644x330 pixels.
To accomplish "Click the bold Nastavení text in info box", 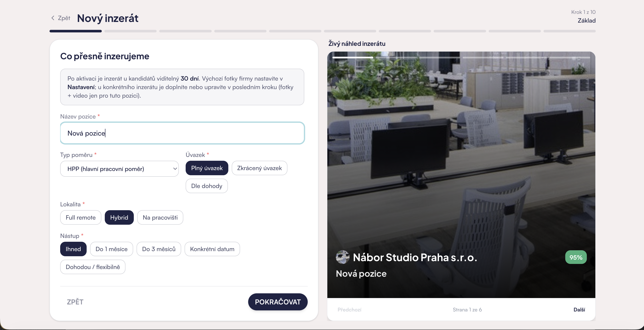I will pos(81,87).
